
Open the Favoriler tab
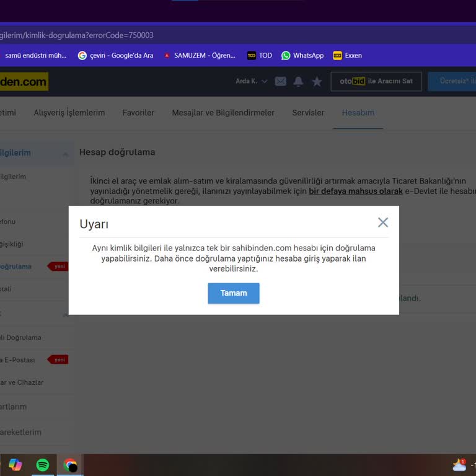pyautogui.click(x=138, y=113)
